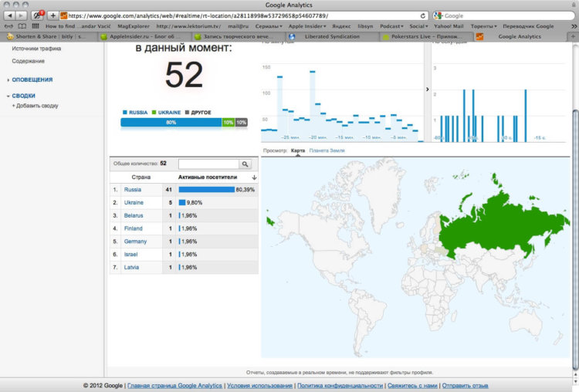Click the blue Russia 80% bar segment
Viewport: 579px width, 392px height.
coord(171,123)
